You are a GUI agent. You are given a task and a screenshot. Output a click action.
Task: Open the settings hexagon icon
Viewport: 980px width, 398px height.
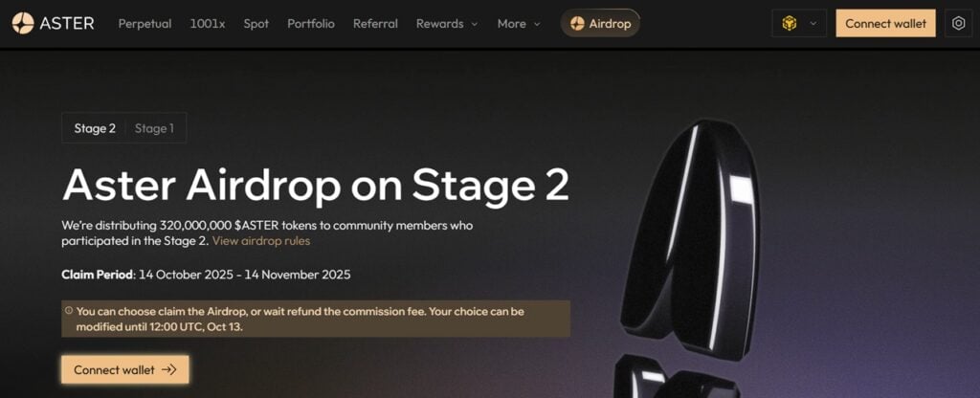click(x=958, y=24)
